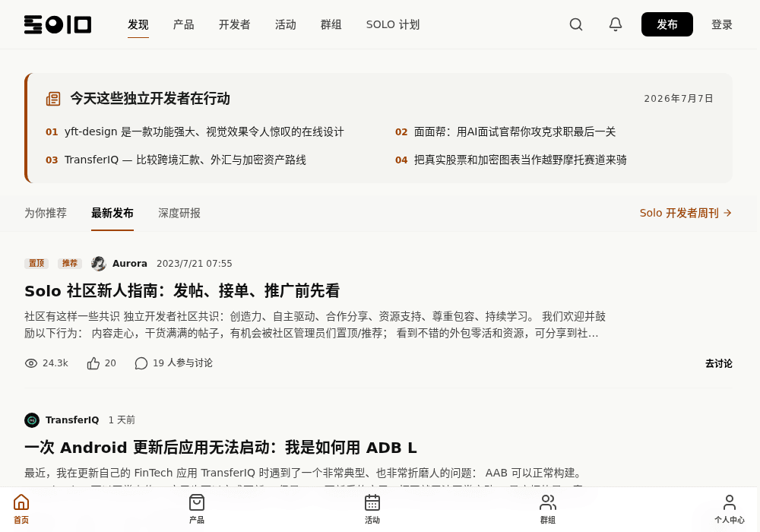Click the excerpt starting 最近，我在更新自己的 FinTech
760x532 pixels.
[x=303, y=473]
